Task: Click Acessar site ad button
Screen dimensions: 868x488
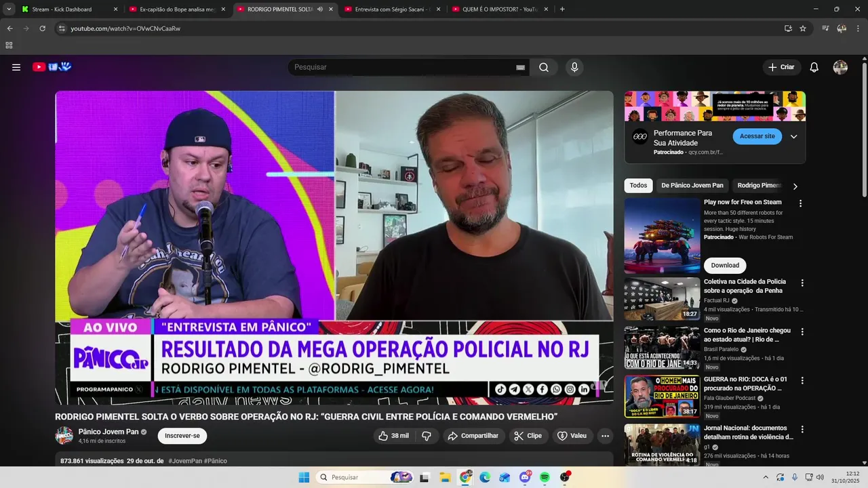Action: click(757, 136)
